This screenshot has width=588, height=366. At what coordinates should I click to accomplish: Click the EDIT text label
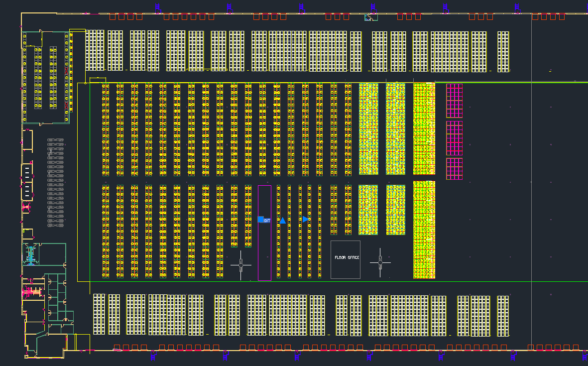(267, 220)
